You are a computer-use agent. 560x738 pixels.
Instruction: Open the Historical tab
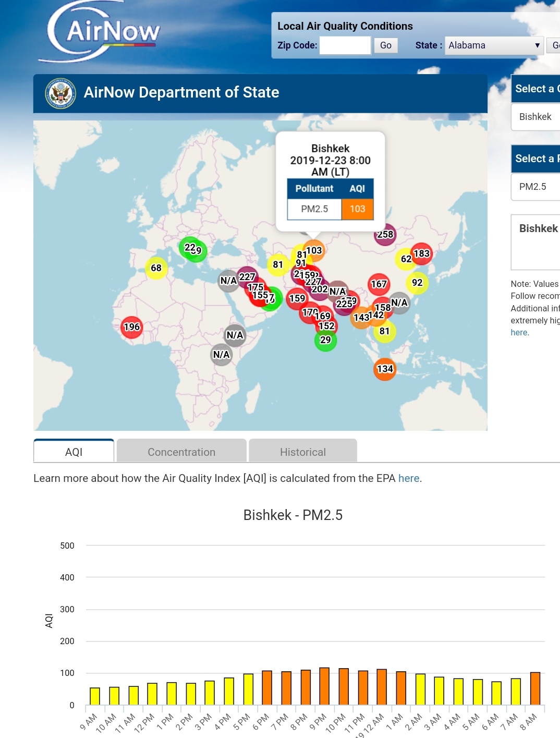pos(303,452)
